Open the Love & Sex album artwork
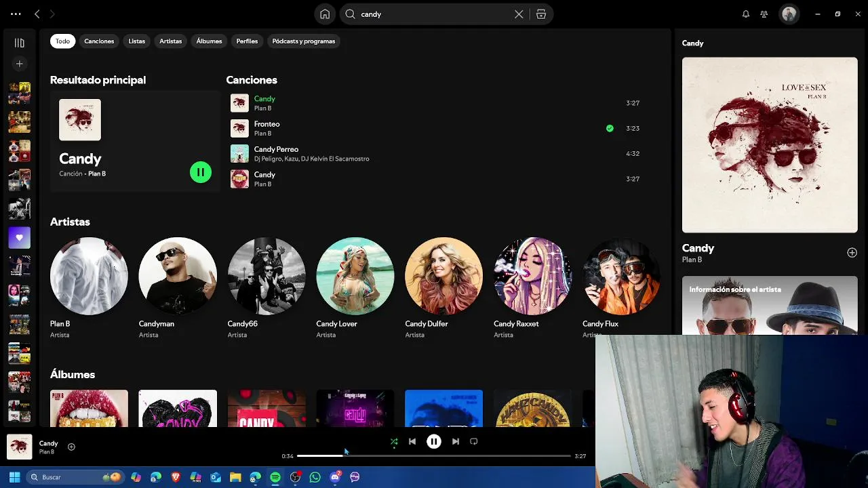868x488 pixels. click(770, 145)
